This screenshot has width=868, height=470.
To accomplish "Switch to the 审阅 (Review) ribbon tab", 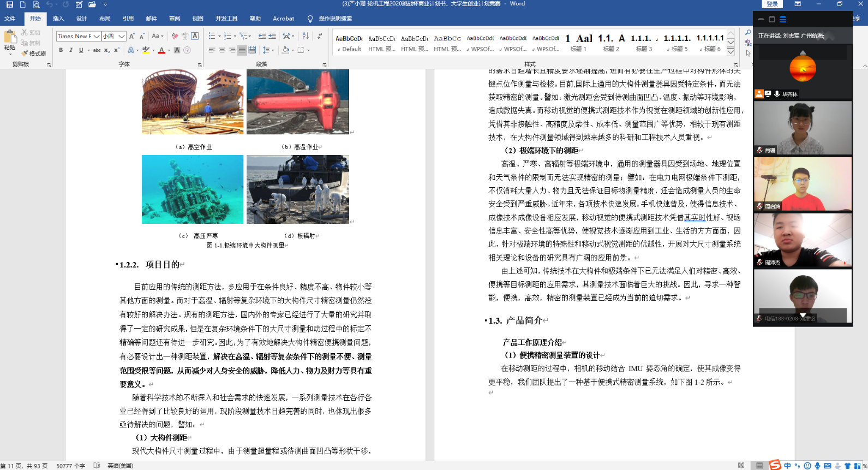I will (175, 19).
